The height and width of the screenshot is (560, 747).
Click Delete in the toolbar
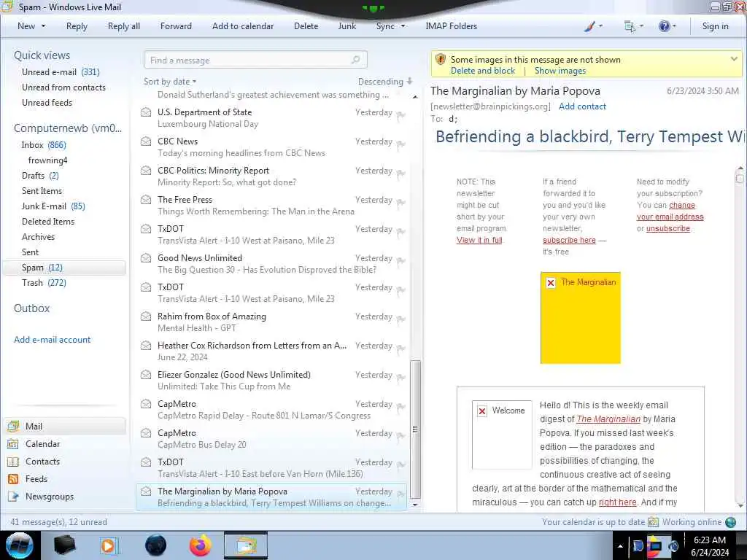coord(306,26)
